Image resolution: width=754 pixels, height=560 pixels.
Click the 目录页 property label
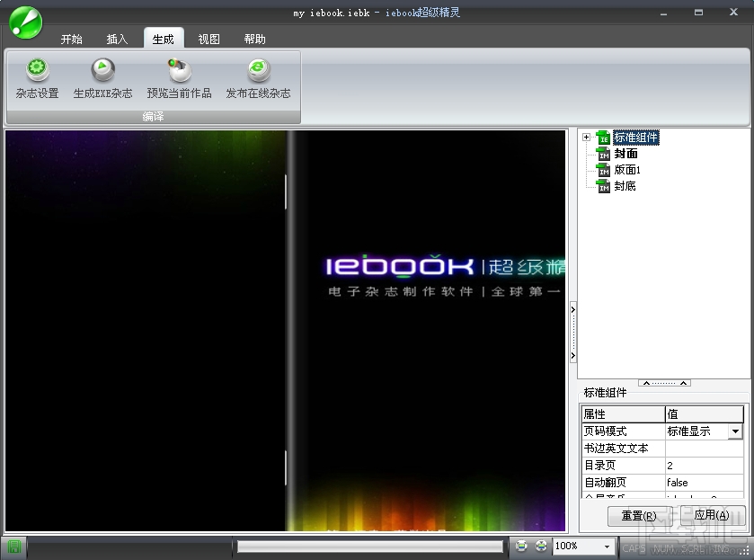[623, 466]
